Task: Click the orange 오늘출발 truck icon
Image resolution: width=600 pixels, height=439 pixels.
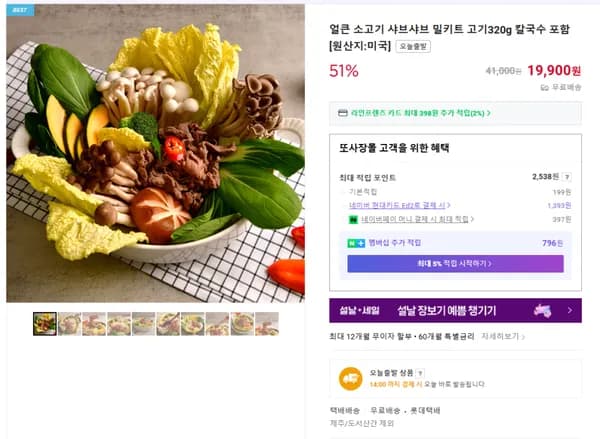Action: click(x=350, y=378)
